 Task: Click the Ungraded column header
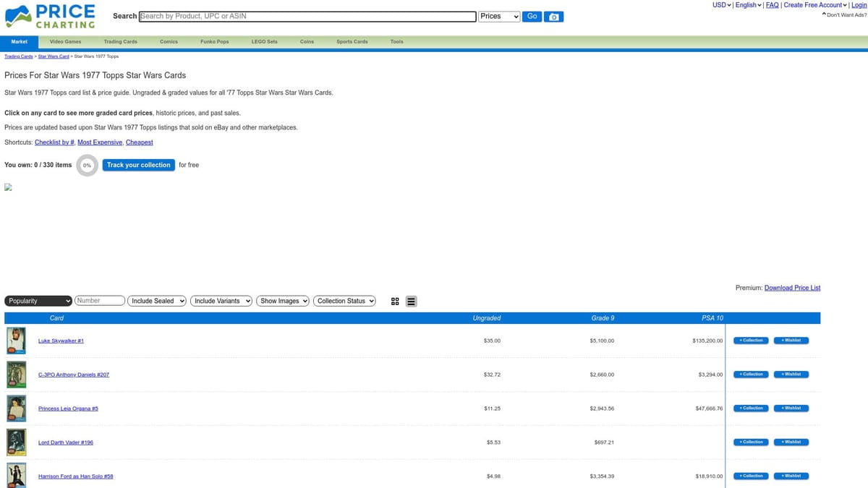coord(487,318)
